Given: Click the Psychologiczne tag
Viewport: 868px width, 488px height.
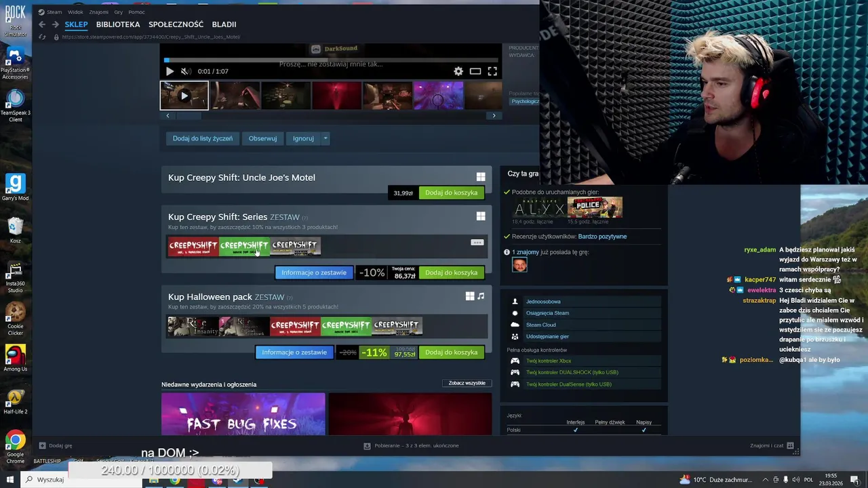Looking at the screenshot, I should click(524, 102).
